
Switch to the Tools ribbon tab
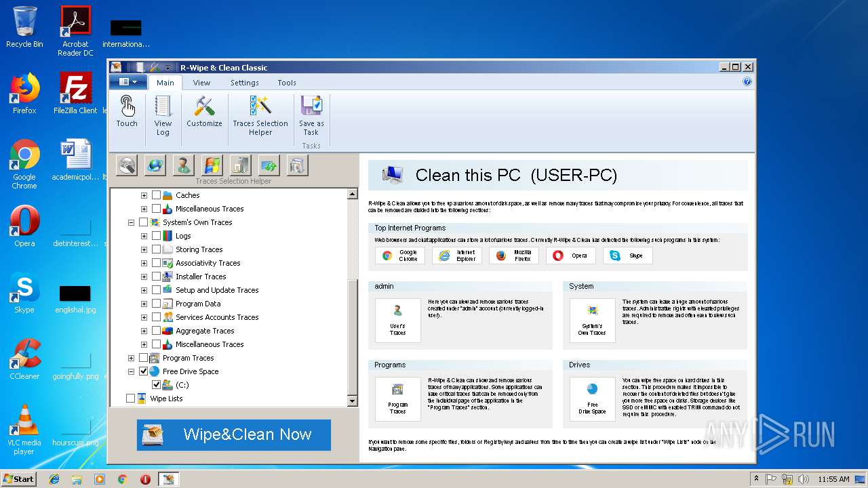click(287, 83)
